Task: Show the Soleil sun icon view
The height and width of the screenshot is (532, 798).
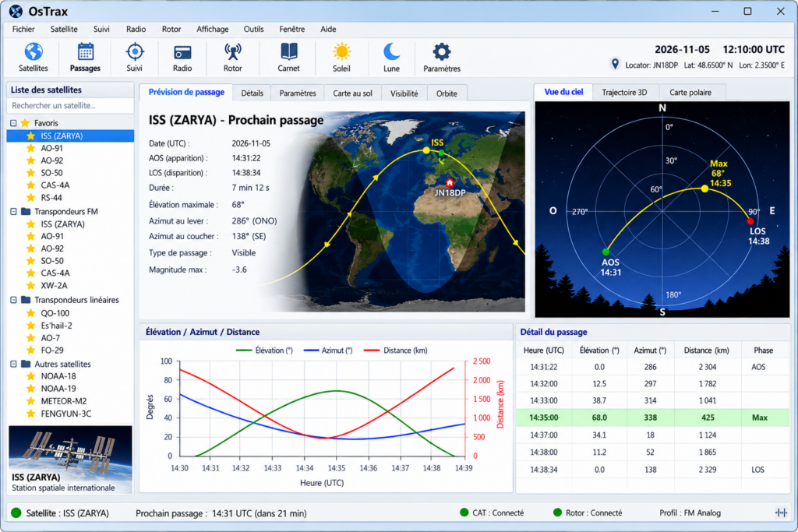Action: pos(341,51)
